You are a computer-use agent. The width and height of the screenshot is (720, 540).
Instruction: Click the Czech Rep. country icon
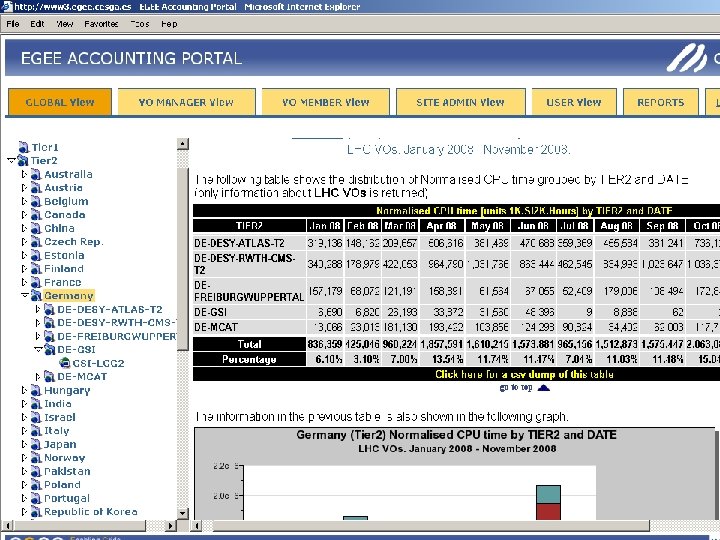coord(36,242)
